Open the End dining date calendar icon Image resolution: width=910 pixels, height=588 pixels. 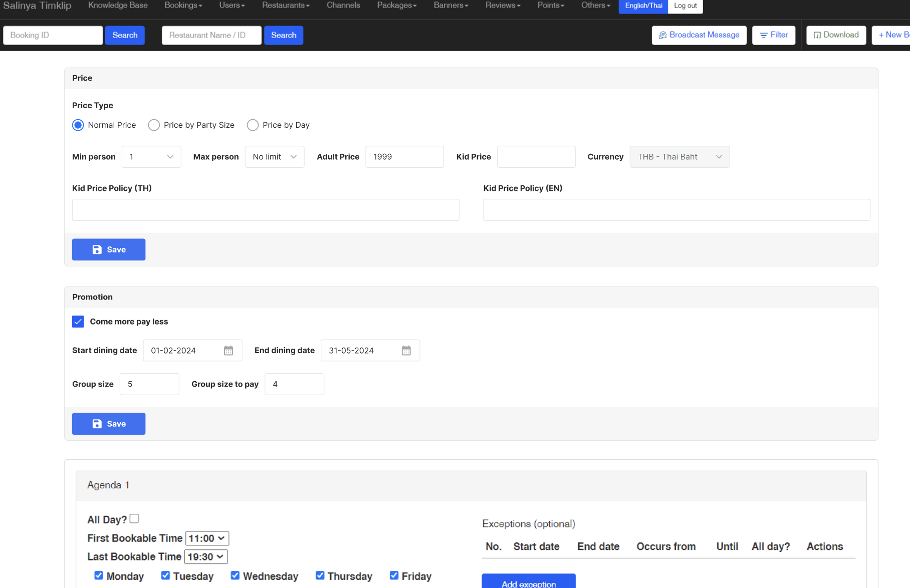click(406, 351)
